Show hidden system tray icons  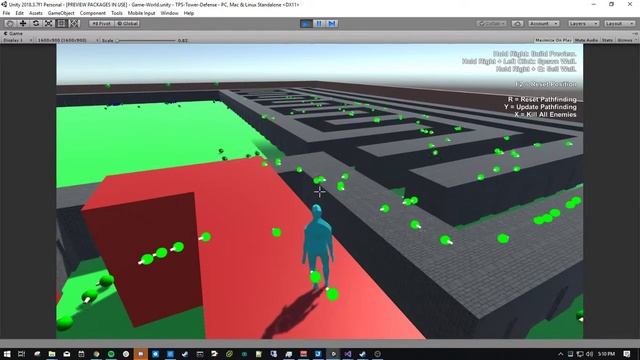(560, 354)
